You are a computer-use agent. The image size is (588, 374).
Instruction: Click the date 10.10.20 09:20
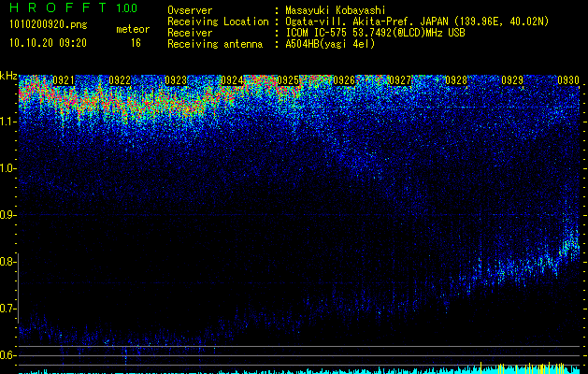48,43
